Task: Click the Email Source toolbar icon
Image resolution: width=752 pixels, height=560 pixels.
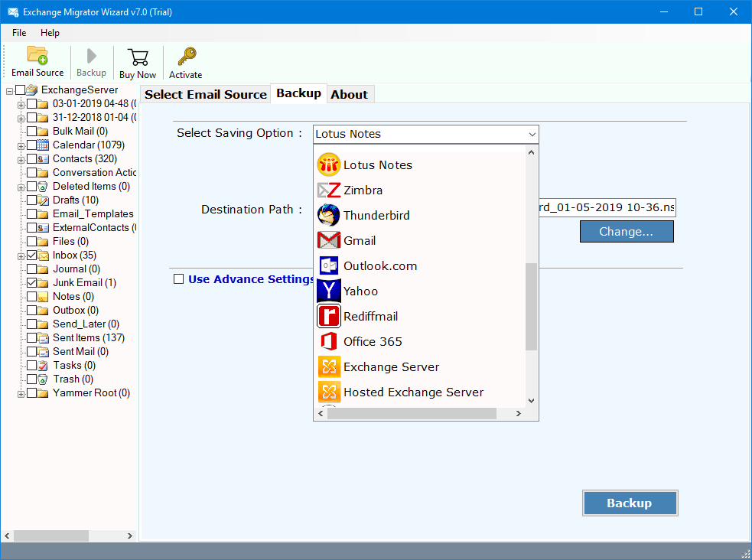Action: (x=37, y=56)
